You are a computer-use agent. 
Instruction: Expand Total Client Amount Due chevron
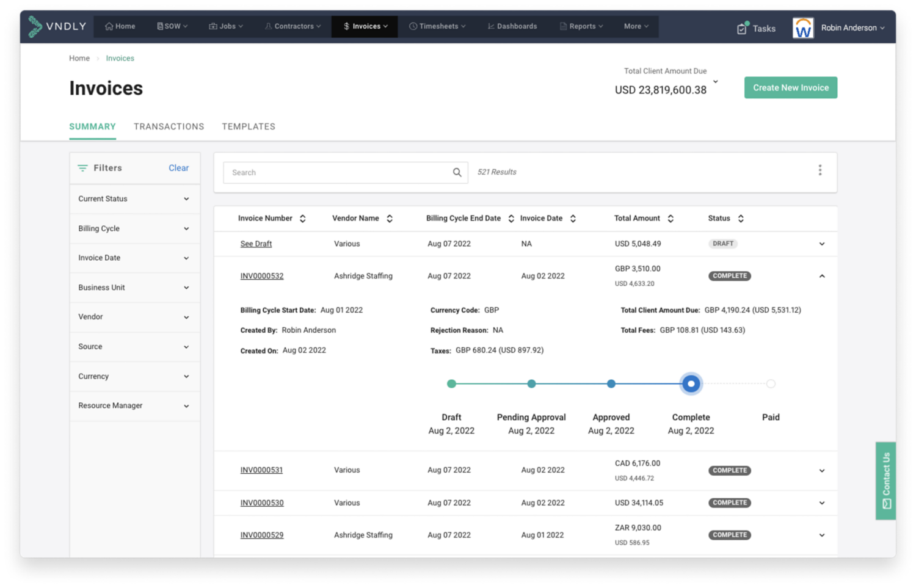click(716, 82)
